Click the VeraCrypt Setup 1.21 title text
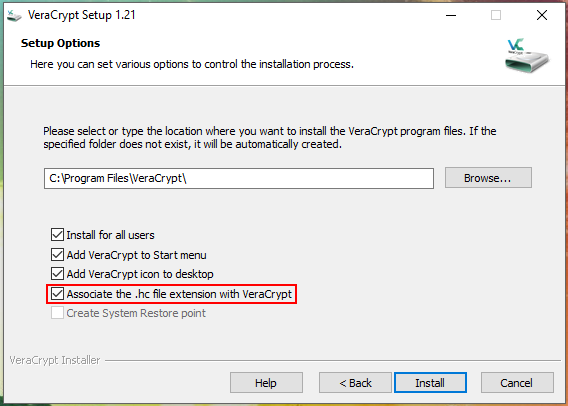Screen dimensions: 568x406 pos(82,15)
